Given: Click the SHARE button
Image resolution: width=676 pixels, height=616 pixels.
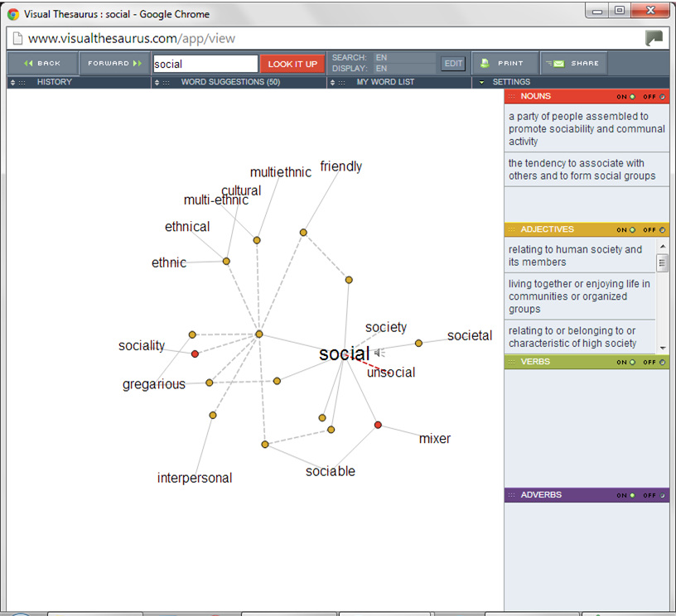Looking at the screenshot, I should pyautogui.click(x=574, y=63).
